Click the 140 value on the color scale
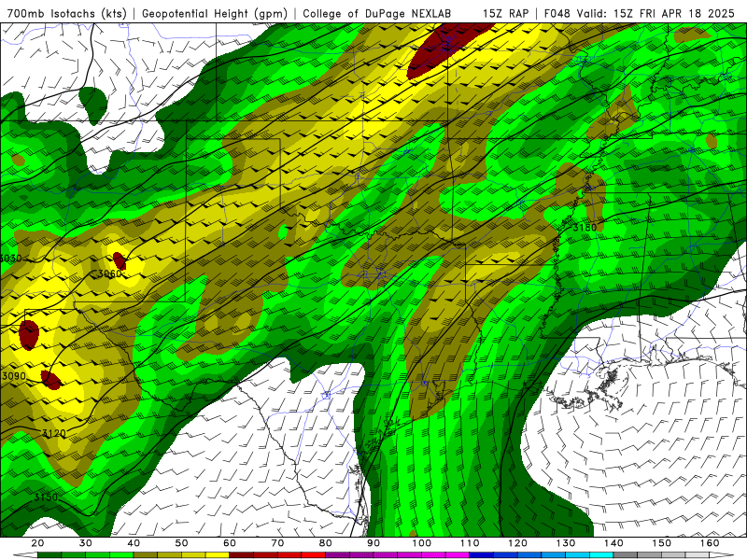Viewport: 747px width, 560px height. point(614,543)
